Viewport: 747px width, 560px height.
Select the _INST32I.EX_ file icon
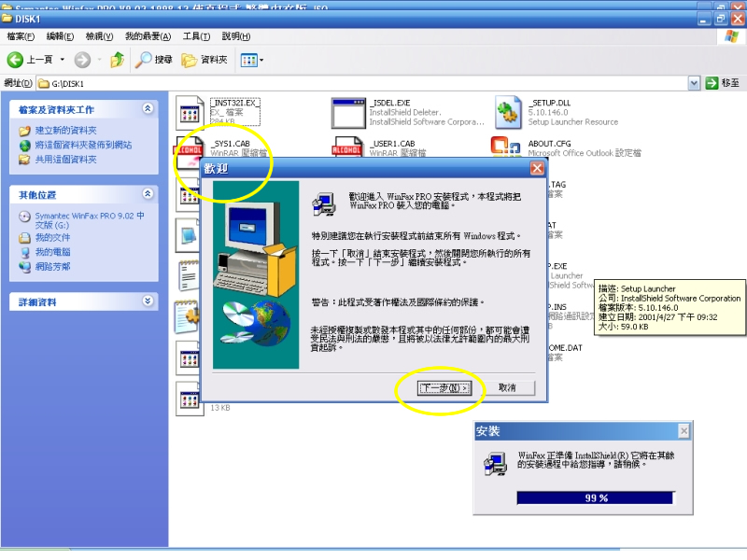190,112
